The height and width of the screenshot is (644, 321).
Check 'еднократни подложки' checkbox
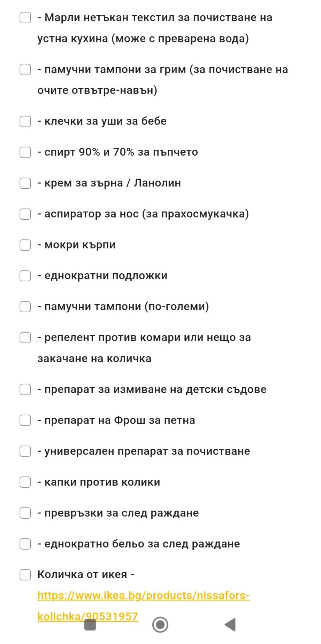(x=25, y=276)
